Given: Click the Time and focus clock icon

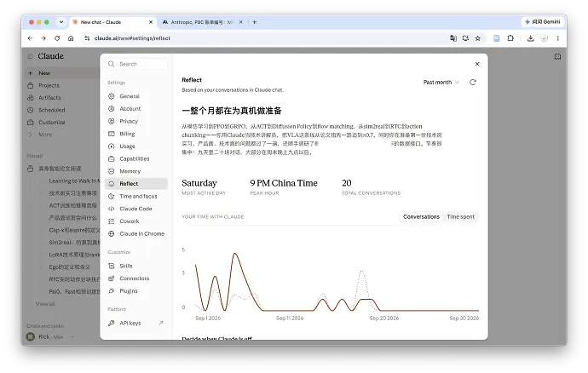Looking at the screenshot, I should [x=112, y=196].
